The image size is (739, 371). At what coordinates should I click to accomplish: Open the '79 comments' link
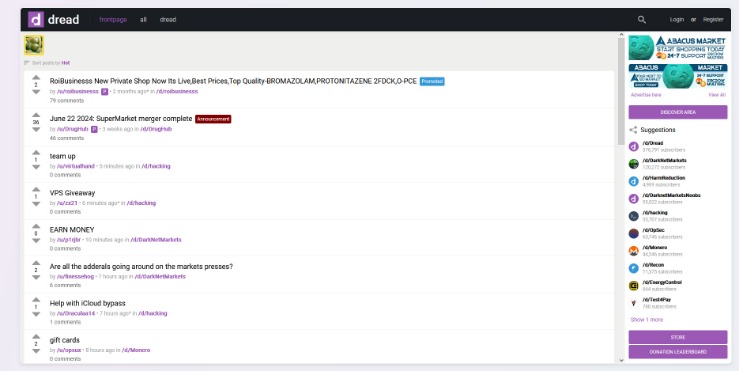[66, 100]
